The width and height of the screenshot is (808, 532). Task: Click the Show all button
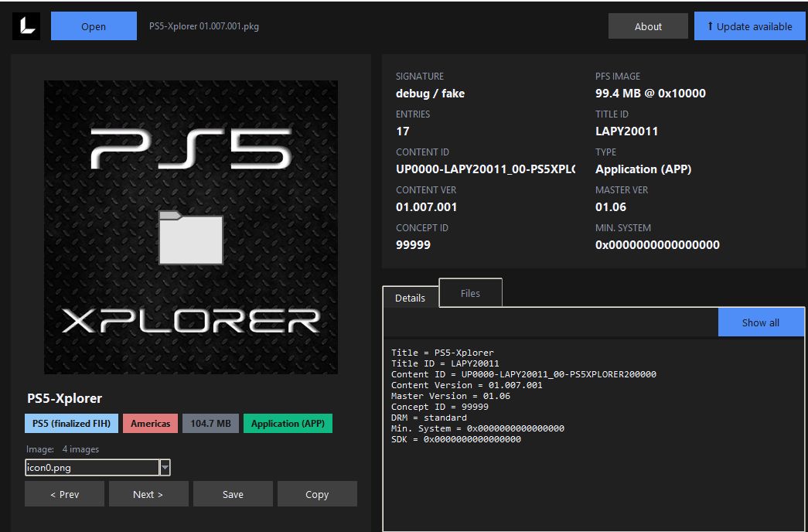pos(761,322)
